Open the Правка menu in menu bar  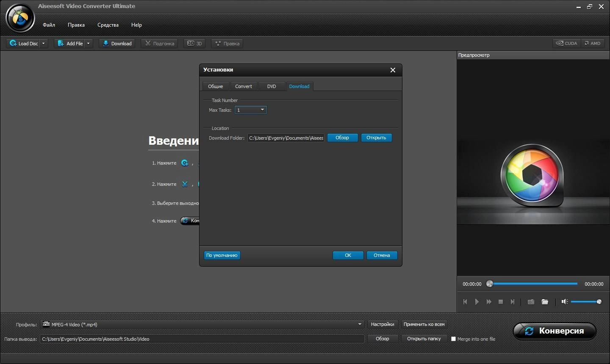pos(76,25)
